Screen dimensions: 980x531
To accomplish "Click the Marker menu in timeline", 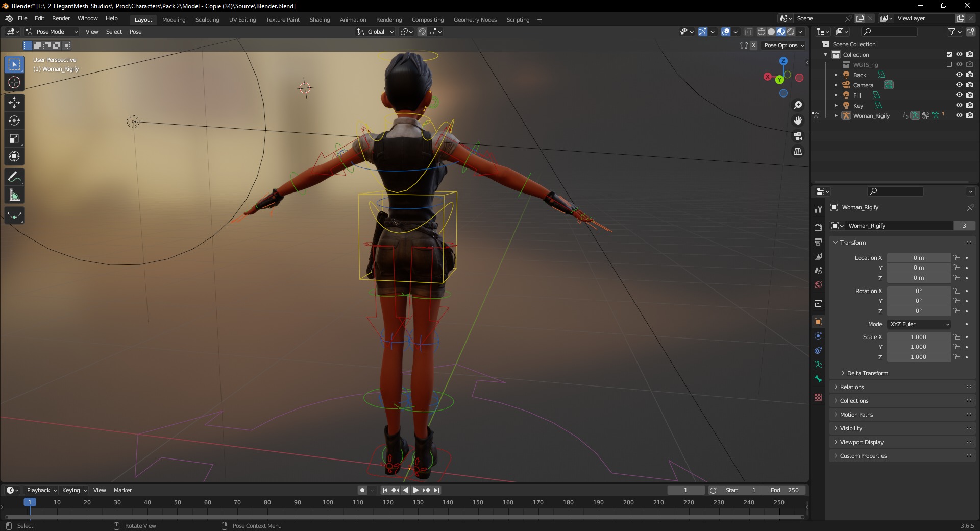I will (122, 490).
